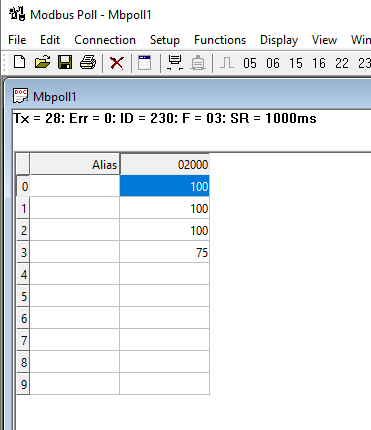Click function 15 toolbar button
This screenshot has width=371, height=430.
296,63
